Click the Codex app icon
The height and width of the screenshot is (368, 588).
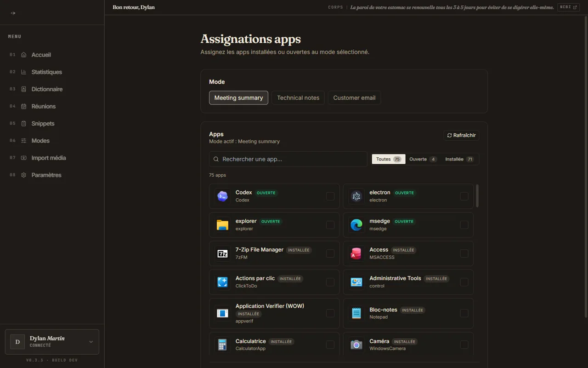click(x=222, y=196)
